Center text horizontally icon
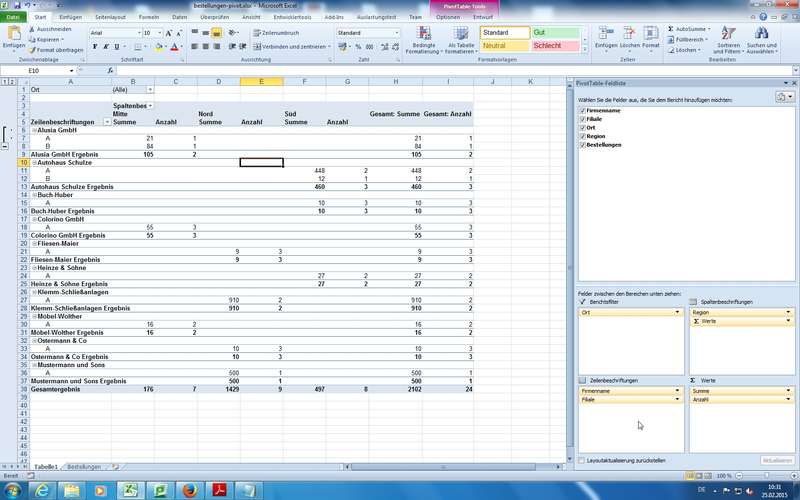 206,47
